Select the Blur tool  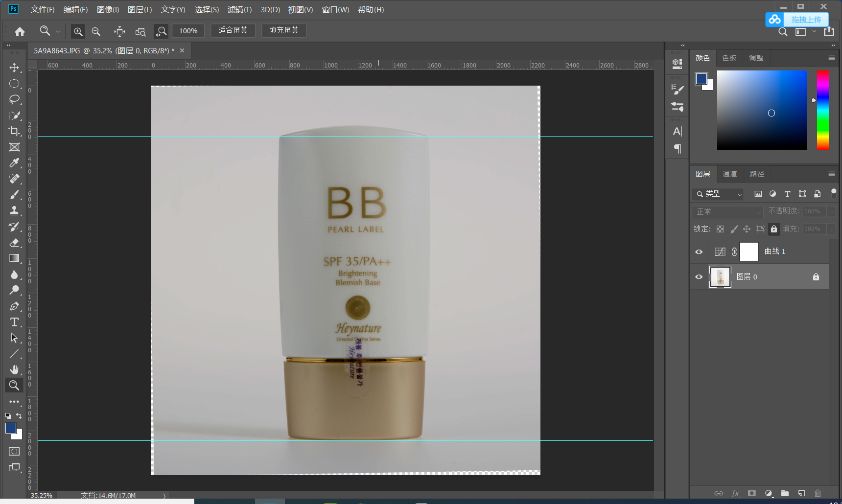click(x=14, y=275)
